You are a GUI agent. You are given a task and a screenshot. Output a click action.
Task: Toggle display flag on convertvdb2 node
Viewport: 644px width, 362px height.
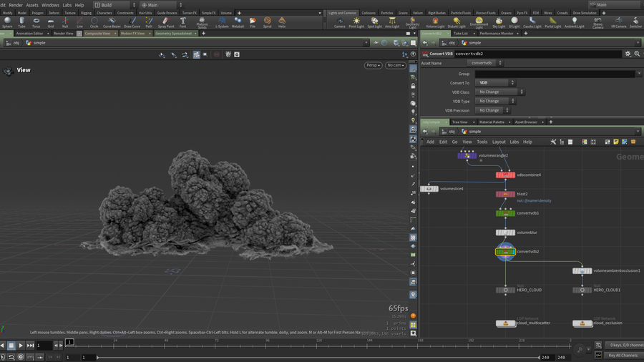514,251
